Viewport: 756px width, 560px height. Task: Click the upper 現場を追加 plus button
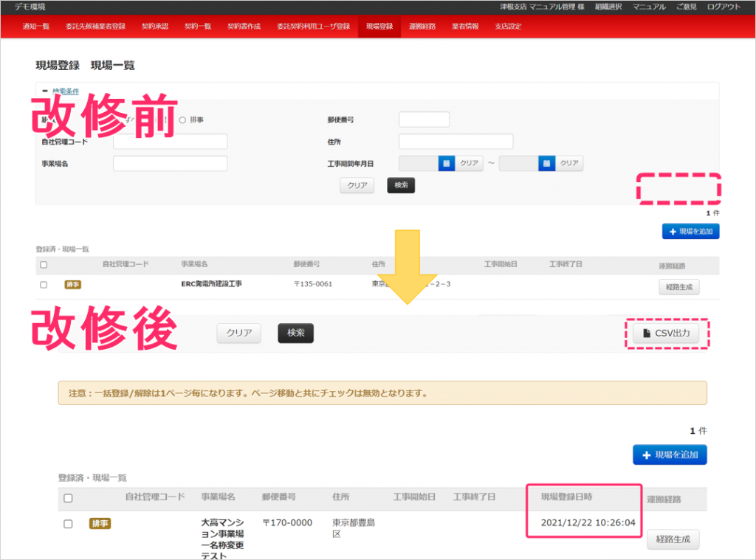[x=690, y=232]
